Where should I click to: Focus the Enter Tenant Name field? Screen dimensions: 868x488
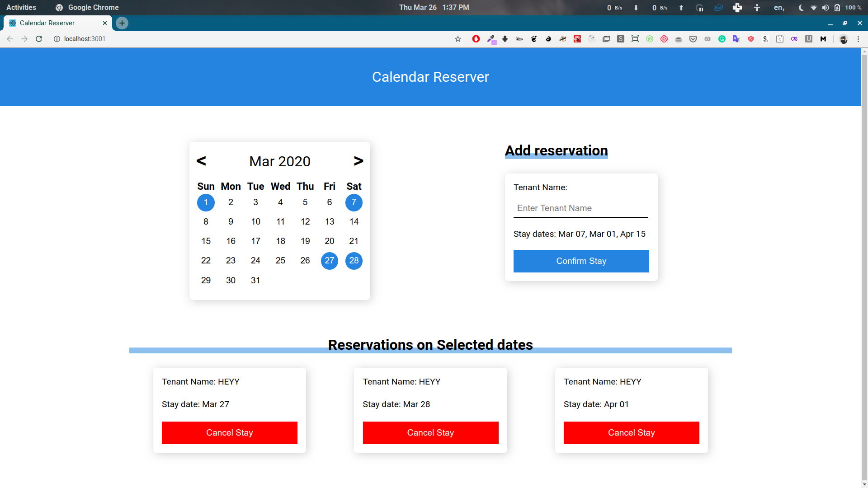(x=580, y=208)
